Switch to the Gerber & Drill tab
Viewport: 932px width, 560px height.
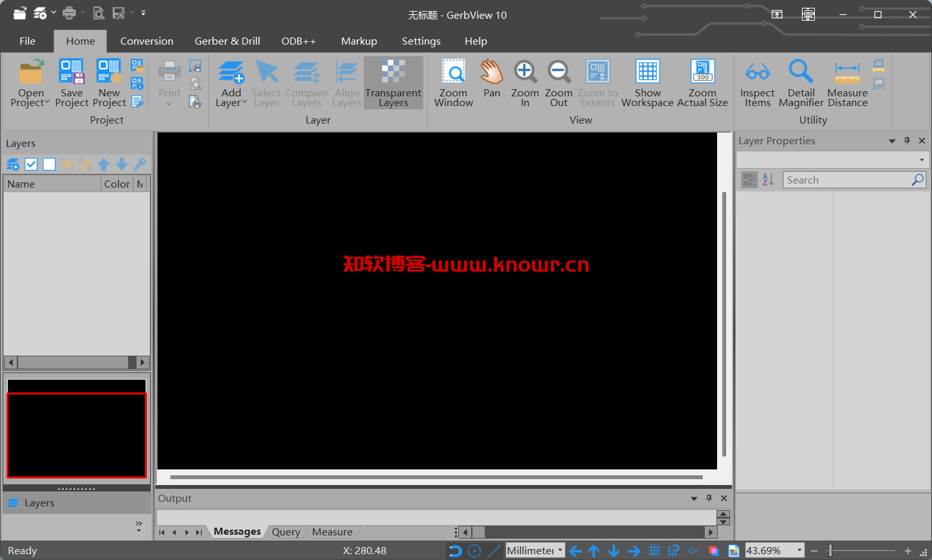click(x=227, y=41)
